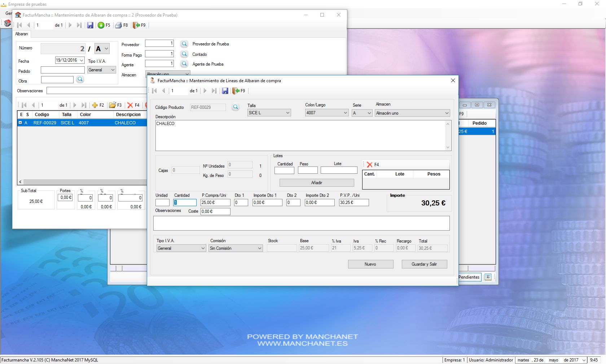Print the albaran with the F8 printer icon
This screenshot has width=606, height=364.
tap(118, 25)
